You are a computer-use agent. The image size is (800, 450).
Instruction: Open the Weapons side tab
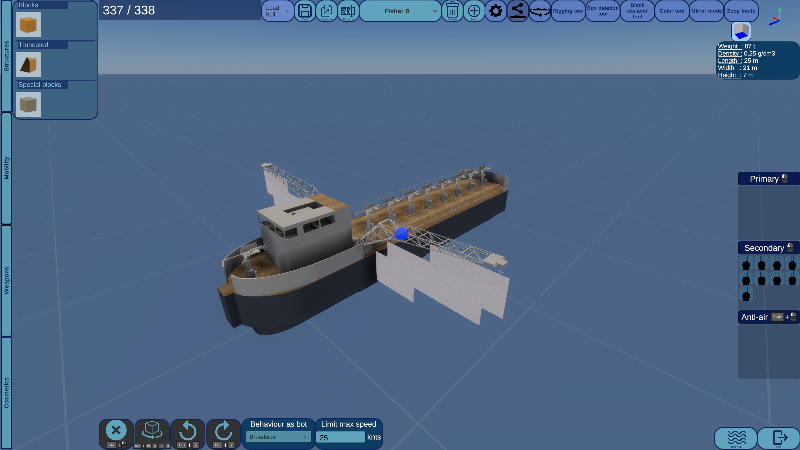click(6, 281)
